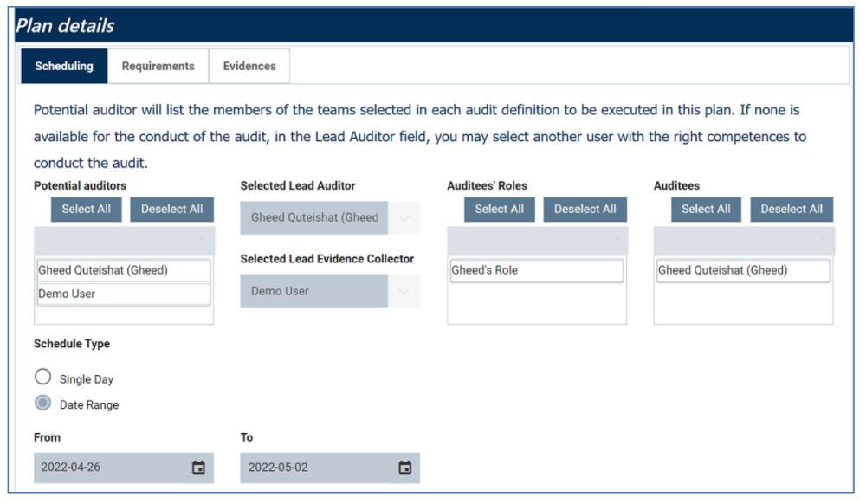The width and height of the screenshot is (866, 504).
Task: Click the To date field 2022-05-02
Action: point(314,468)
